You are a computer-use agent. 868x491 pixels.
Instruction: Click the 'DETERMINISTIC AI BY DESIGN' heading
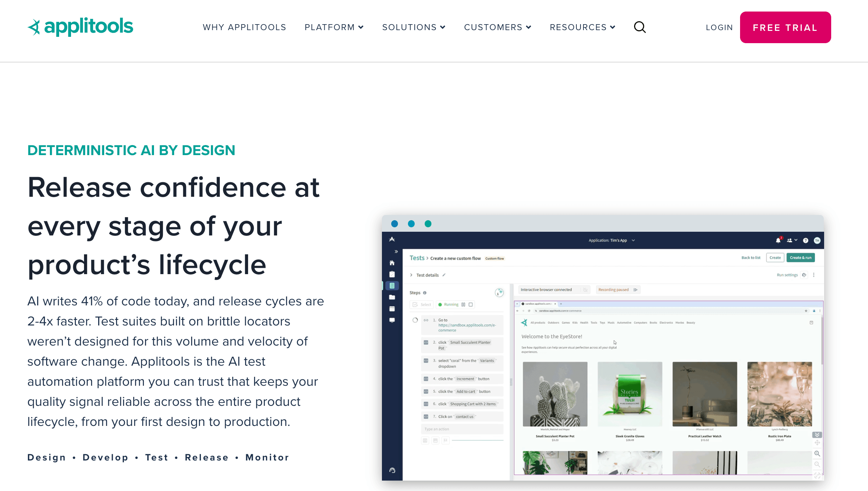pyautogui.click(x=131, y=150)
